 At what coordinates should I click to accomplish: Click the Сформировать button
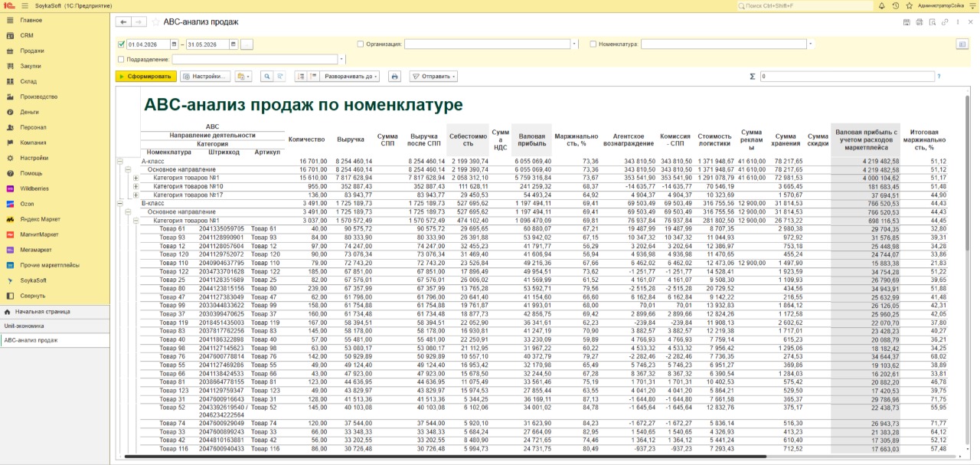click(145, 77)
